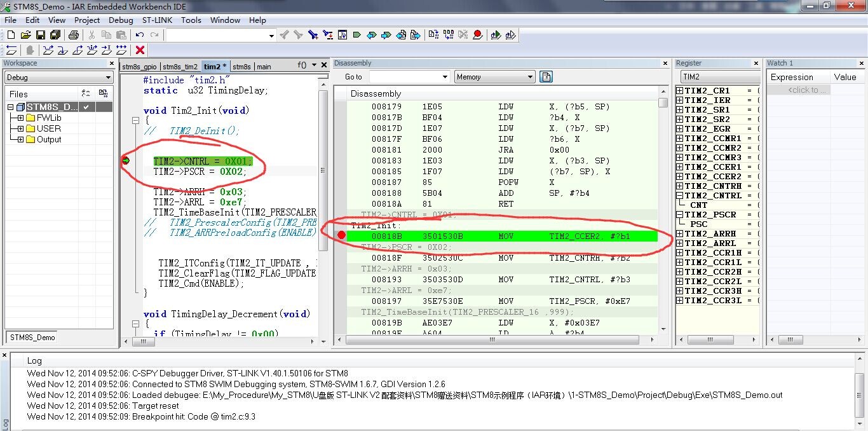Click the Make build toolbar icon
The image size is (868, 431).
[x=449, y=35]
